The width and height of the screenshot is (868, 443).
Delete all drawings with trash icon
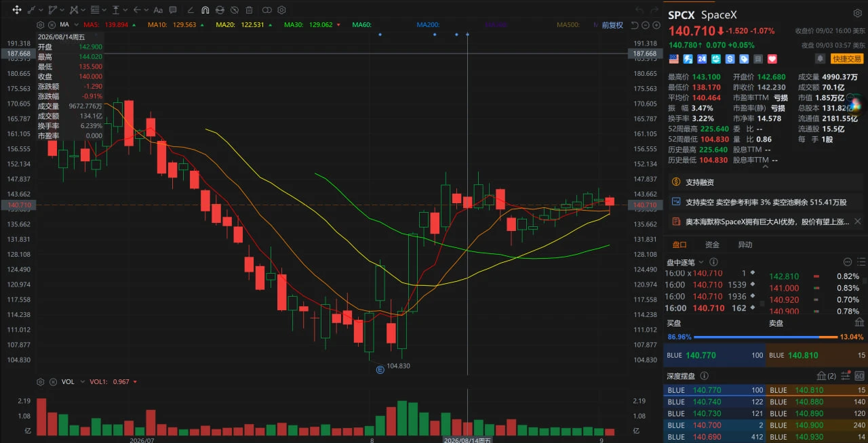(x=249, y=10)
